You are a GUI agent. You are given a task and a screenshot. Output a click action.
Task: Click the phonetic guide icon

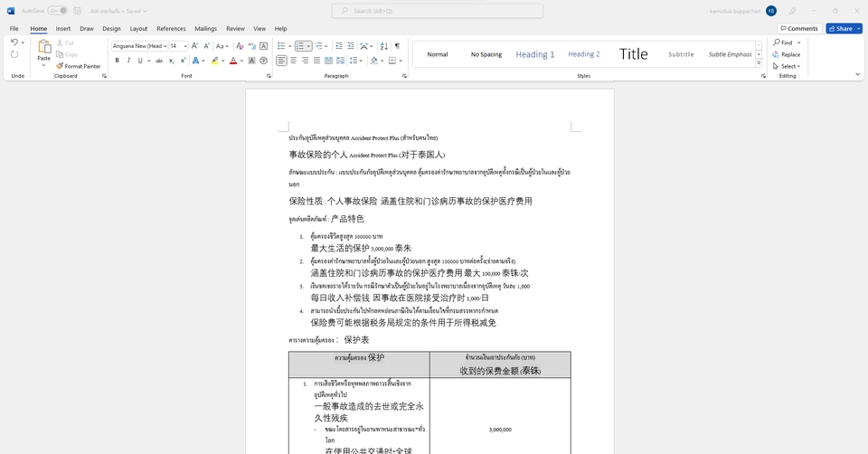click(x=252, y=46)
